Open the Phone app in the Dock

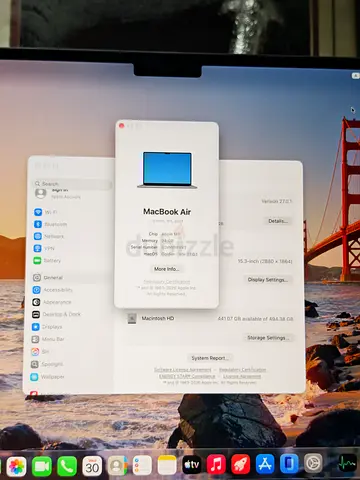pos(67,466)
